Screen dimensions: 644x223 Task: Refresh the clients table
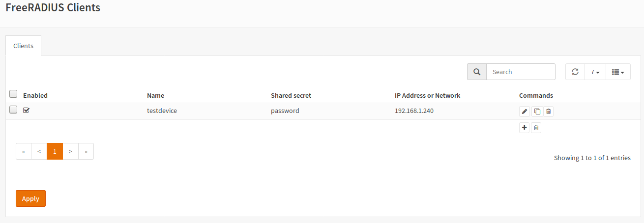pyautogui.click(x=575, y=72)
